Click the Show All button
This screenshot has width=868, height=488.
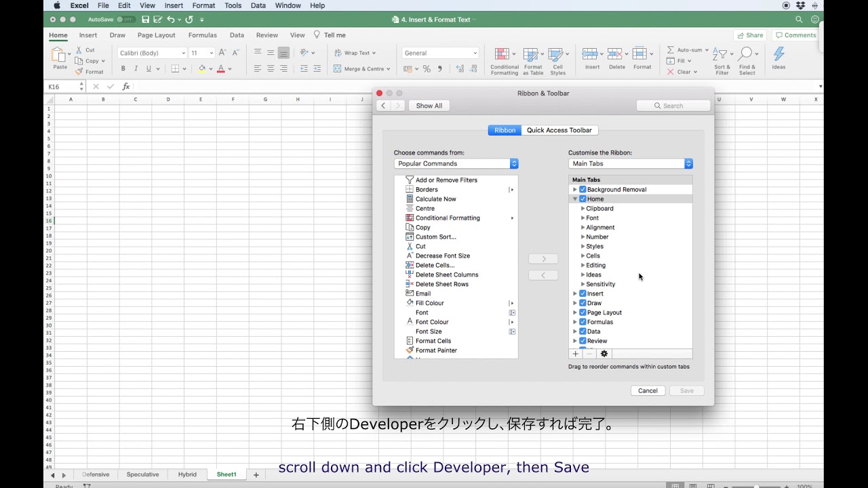click(x=429, y=106)
